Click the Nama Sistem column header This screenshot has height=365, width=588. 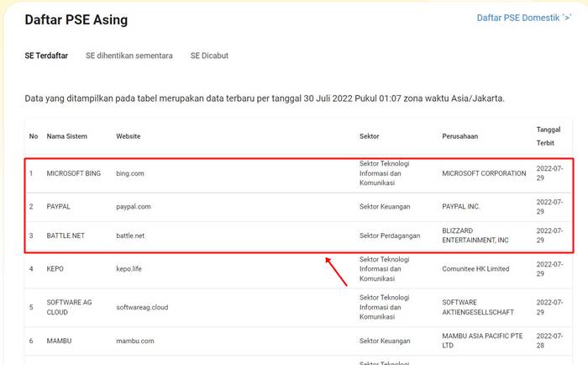click(x=66, y=136)
